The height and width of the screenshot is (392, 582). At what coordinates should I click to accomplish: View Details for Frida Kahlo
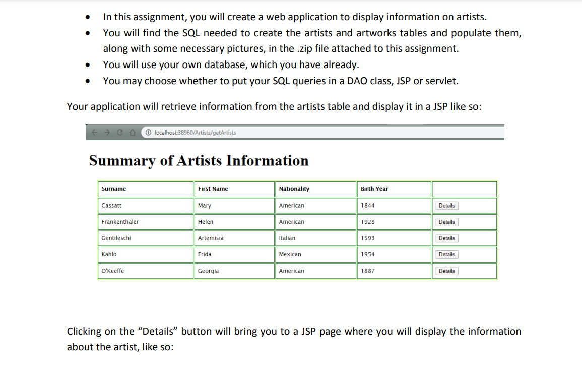tap(446, 254)
